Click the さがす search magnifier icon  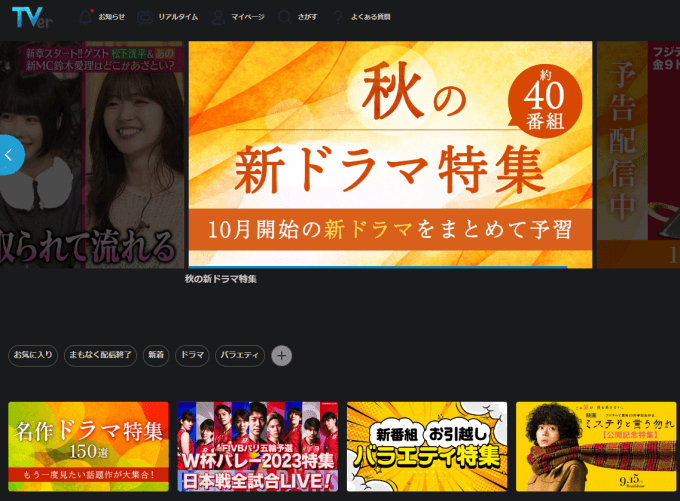coord(285,17)
